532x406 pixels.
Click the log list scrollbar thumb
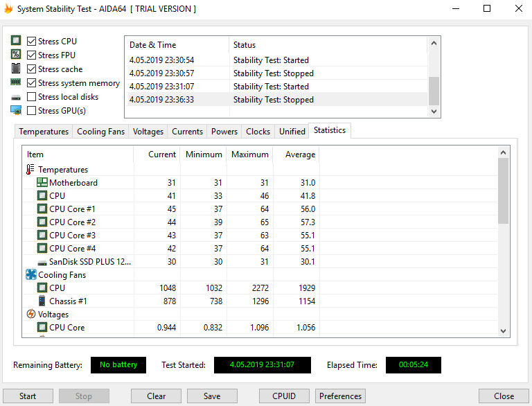434,91
